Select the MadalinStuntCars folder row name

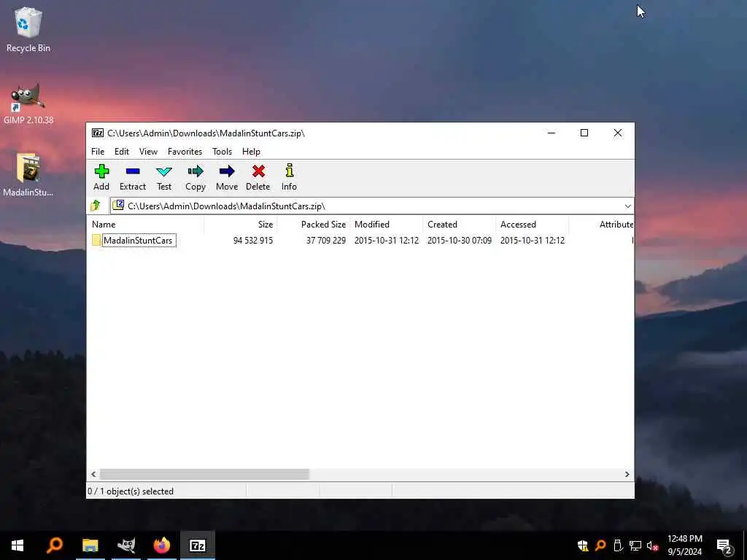(138, 241)
